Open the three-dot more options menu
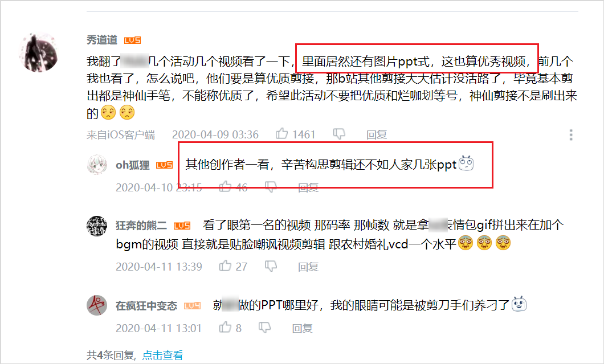 coord(571,134)
